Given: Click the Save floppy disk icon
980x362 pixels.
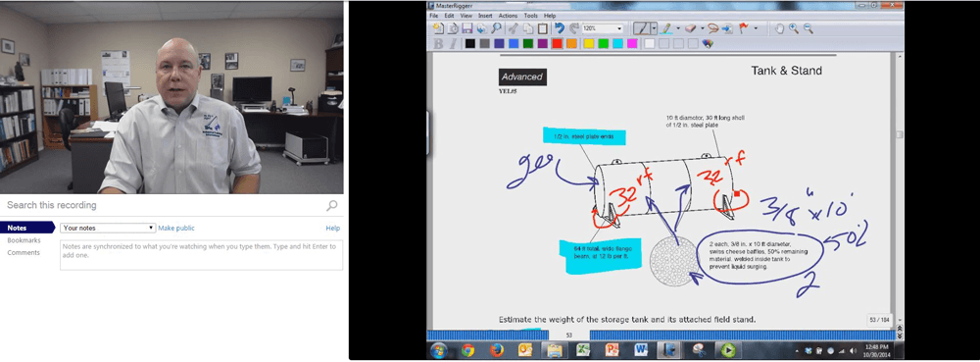Looking at the screenshot, I should [x=466, y=28].
